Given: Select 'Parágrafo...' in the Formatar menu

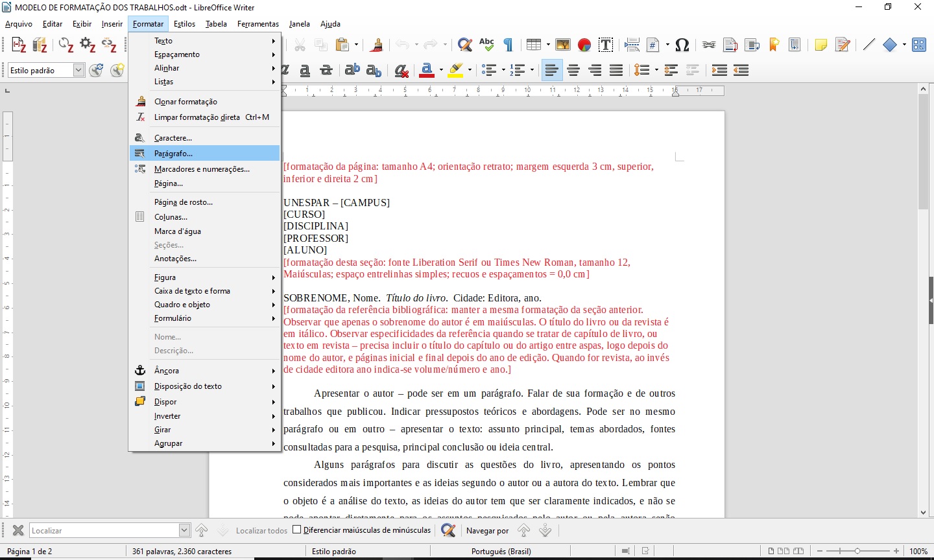Looking at the screenshot, I should click(x=173, y=154).
